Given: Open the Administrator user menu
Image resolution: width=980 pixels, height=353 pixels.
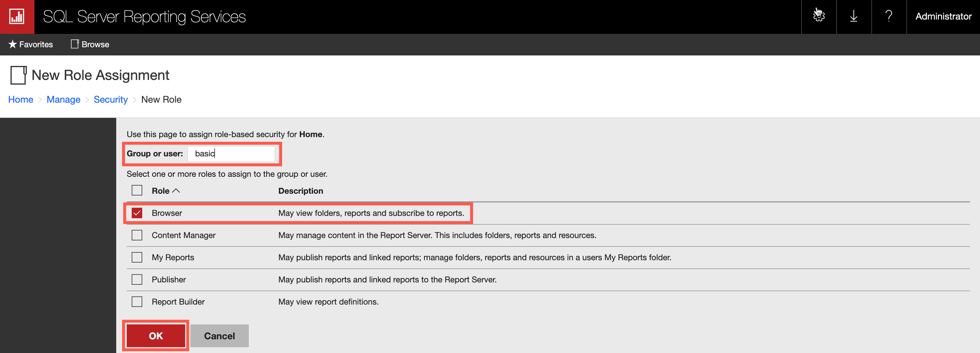Looking at the screenshot, I should tap(943, 16).
